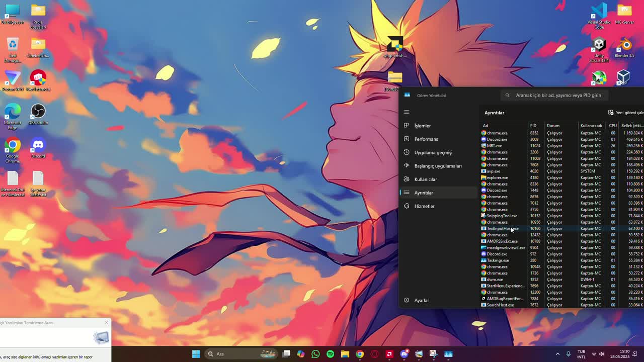This screenshot has height=362, width=644.
Task: Select the OBS Studio desktop shortcut
Action: [x=38, y=115]
